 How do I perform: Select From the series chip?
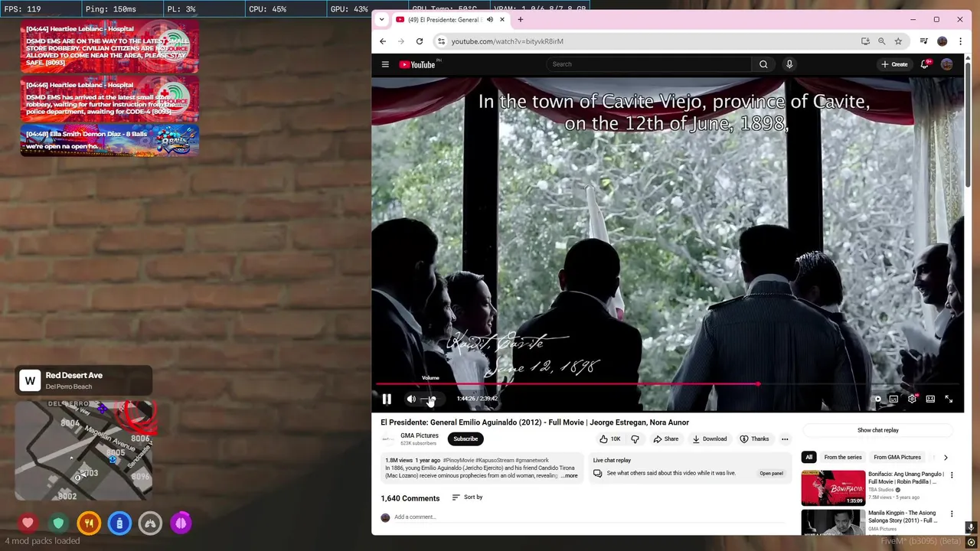(x=843, y=457)
